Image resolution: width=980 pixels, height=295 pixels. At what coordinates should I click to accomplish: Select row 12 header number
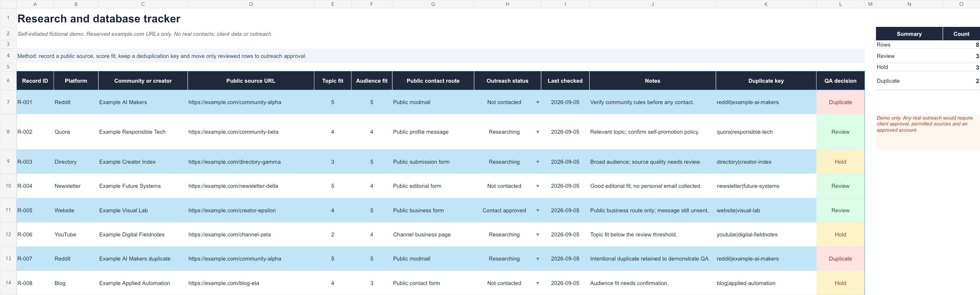(8, 234)
